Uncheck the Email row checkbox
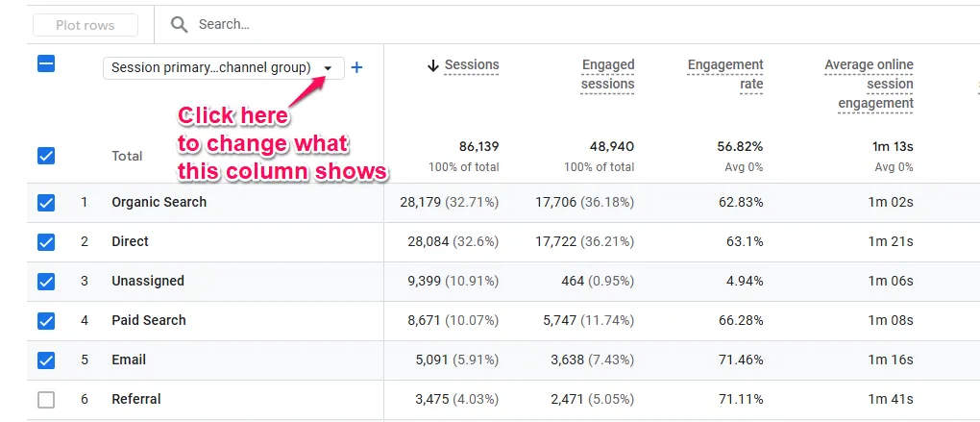Image resolution: width=980 pixels, height=422 pixels. pos(46,360)
